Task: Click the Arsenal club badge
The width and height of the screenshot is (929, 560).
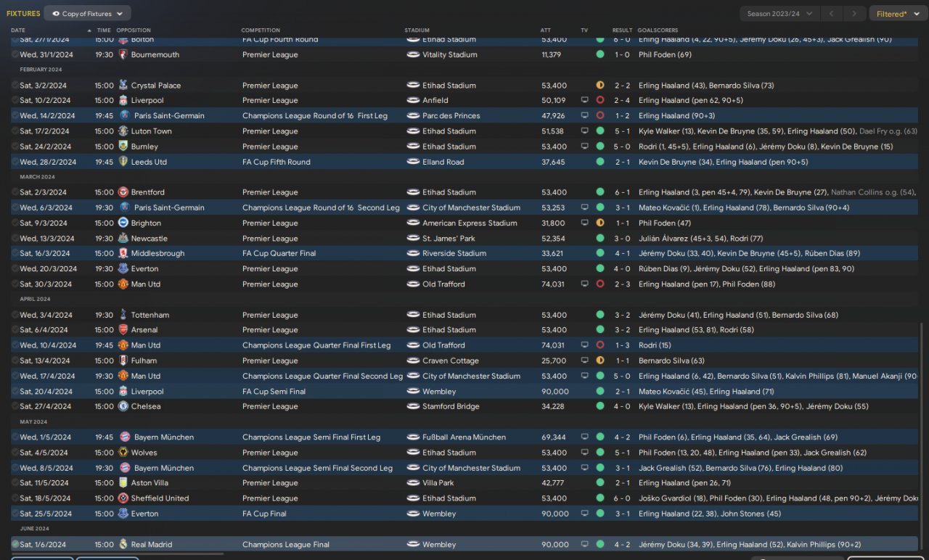Action: pyautogui.click(x=123, y=330)
